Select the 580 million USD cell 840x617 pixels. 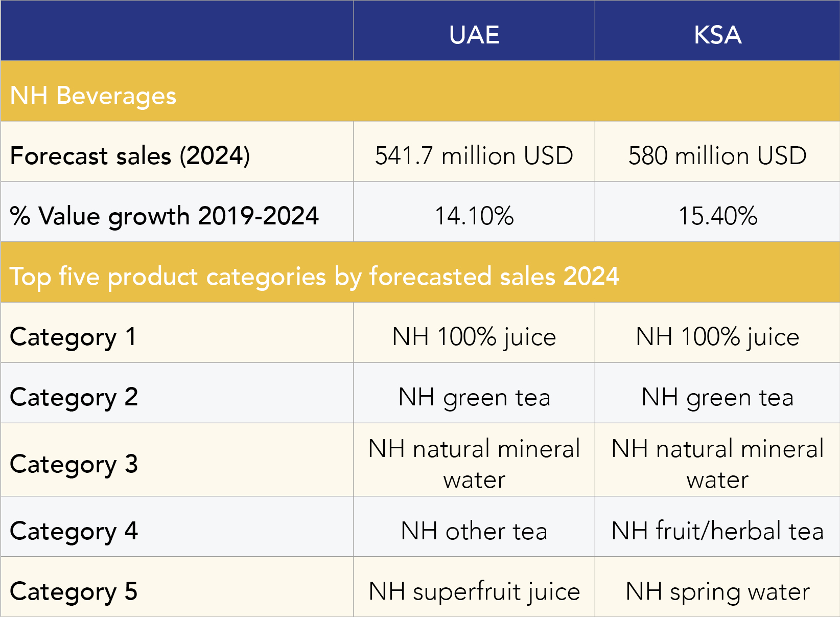click(x=717, y=155)
